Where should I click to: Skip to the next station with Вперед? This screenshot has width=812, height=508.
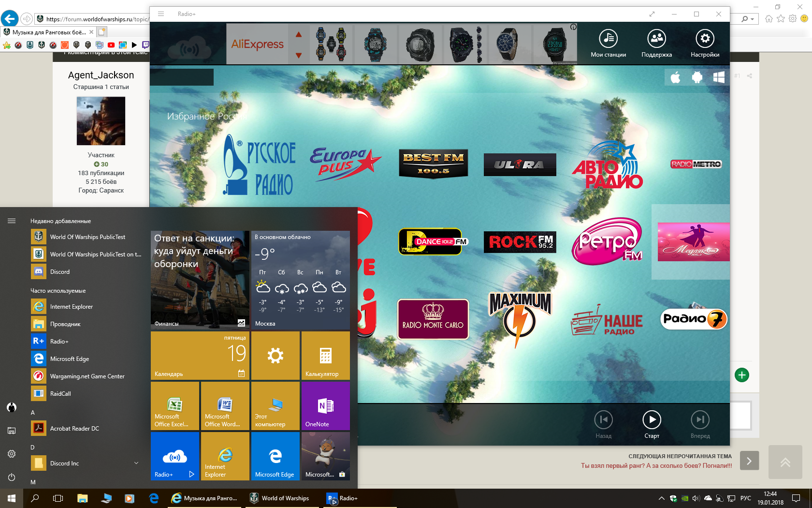[700, 424]
